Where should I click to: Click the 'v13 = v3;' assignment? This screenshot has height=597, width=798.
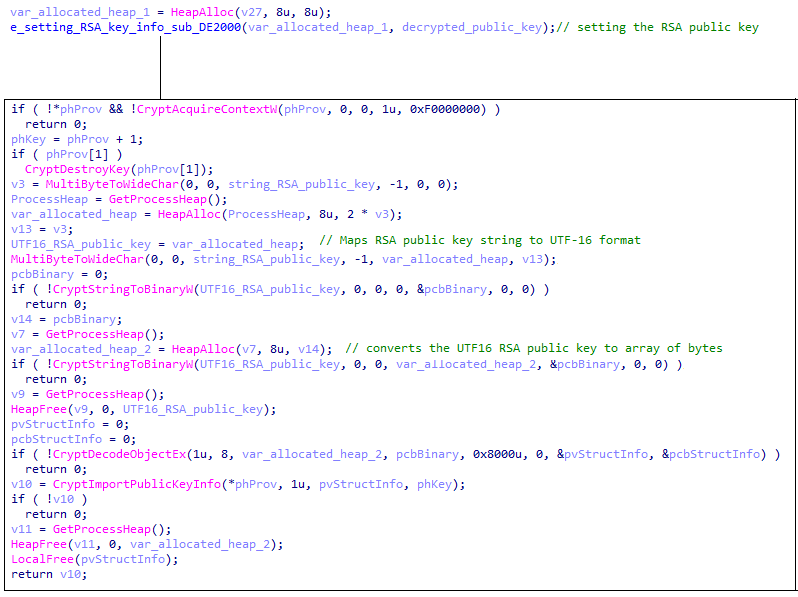(40, 229)
